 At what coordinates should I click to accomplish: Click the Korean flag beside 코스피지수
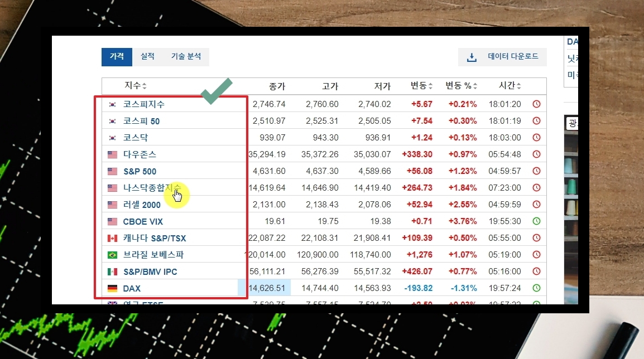(112, 105)
